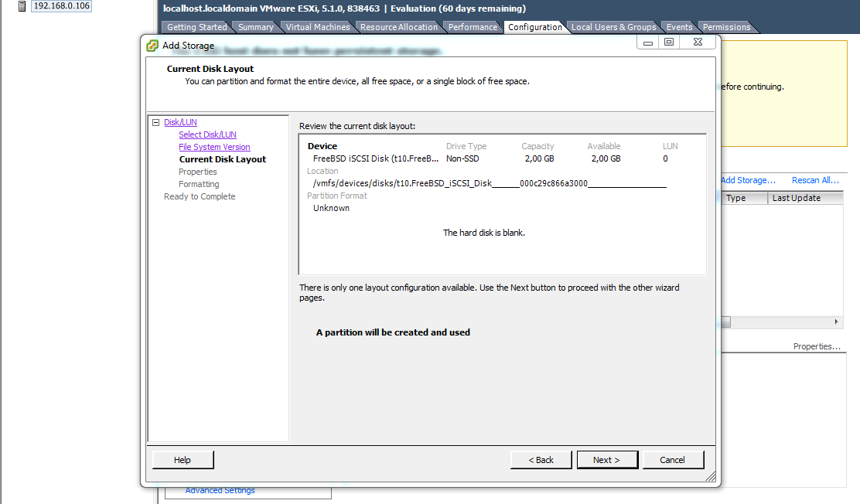The height and width of the screenshot is (504, 860).
Task: Cancel the Add Storage wizard
Action: (672, 460)
